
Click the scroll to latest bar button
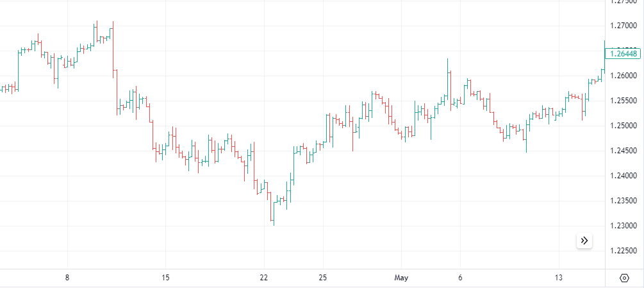click(584, 241)
